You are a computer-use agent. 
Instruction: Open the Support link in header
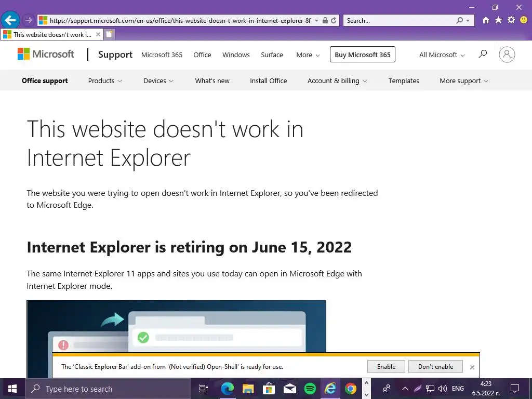tap(115, 54)
